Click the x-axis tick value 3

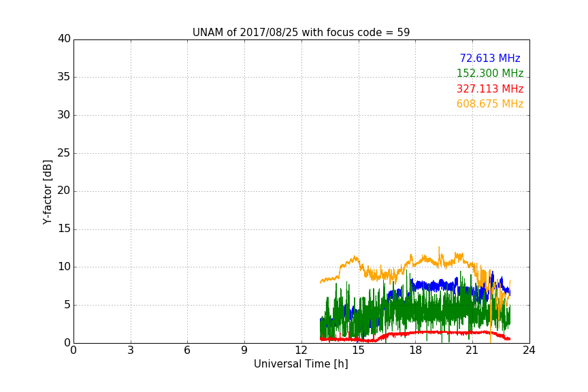(x=131, y=350)
